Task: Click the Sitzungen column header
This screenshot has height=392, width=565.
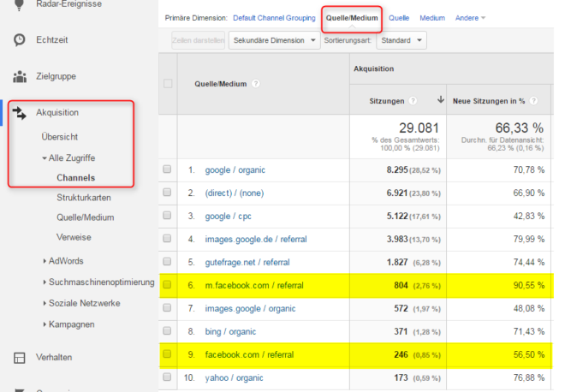Action: tap(387, 101)
